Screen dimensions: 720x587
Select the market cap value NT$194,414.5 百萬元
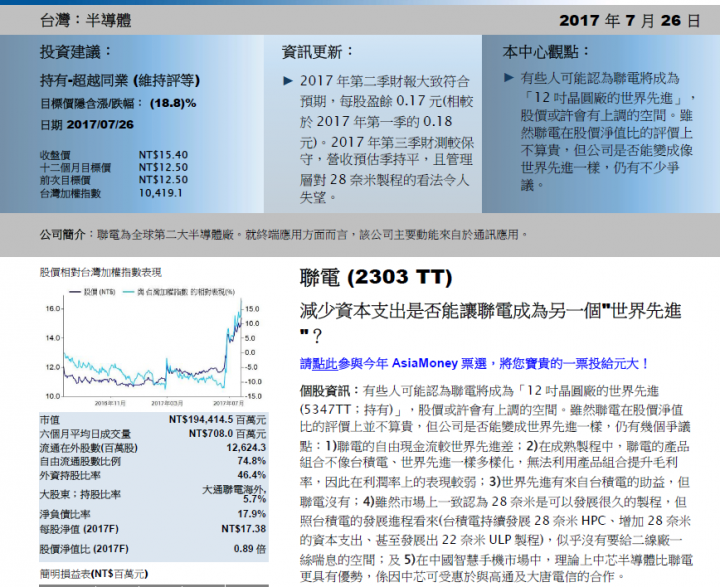(217, 420)
